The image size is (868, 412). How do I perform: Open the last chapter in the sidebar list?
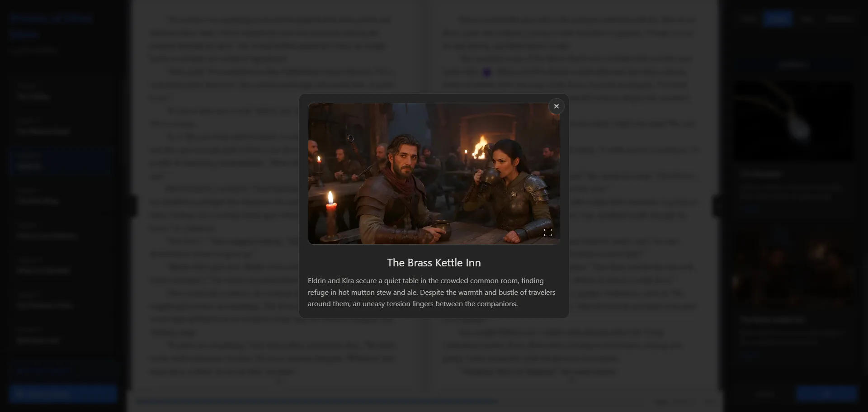coord(59,336)
